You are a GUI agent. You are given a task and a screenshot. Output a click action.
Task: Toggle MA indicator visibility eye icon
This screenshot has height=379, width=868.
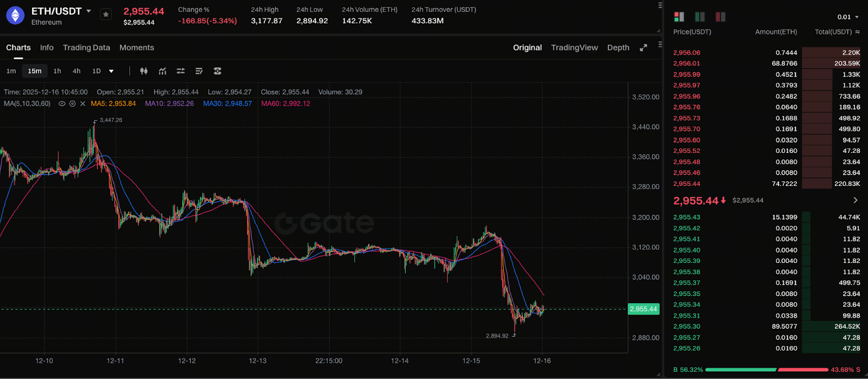[62, 104]
